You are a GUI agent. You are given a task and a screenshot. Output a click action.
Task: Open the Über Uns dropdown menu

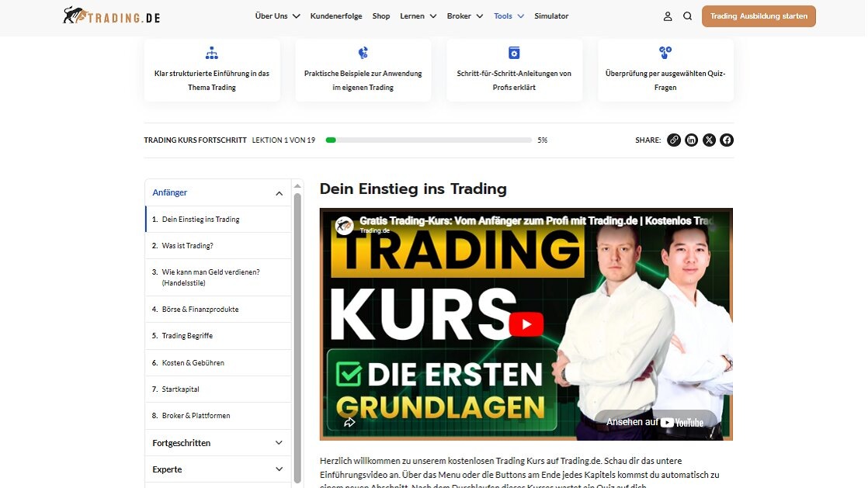(x=277, y=16)
